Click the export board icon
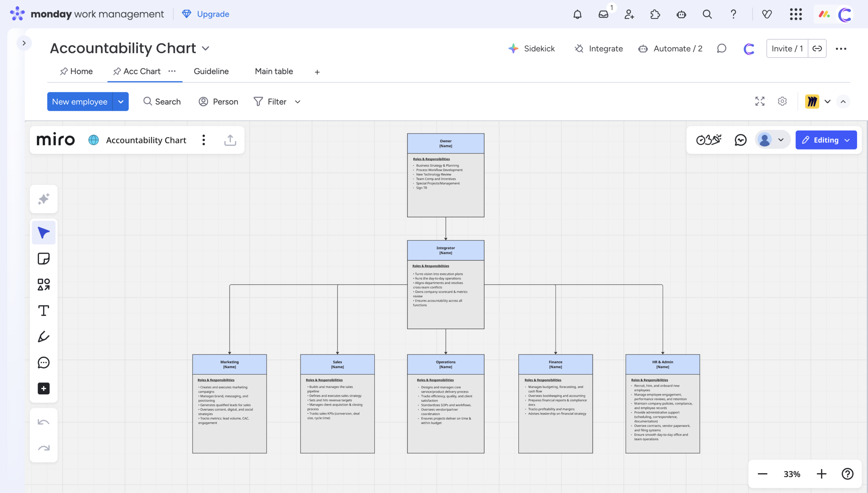The width and height of the screenshot is (868, 493). pyautogui.click(x=230, y=140)
